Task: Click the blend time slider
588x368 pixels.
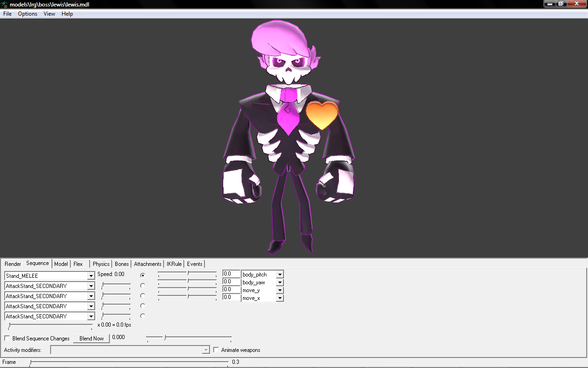Action: (x=189, y=339)
